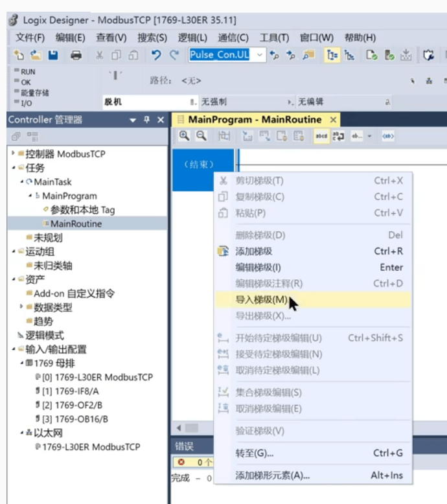Click the Copy toolbar icon
Image resolution: width=447 pixels, height=504 pixels.
point(116,55)
